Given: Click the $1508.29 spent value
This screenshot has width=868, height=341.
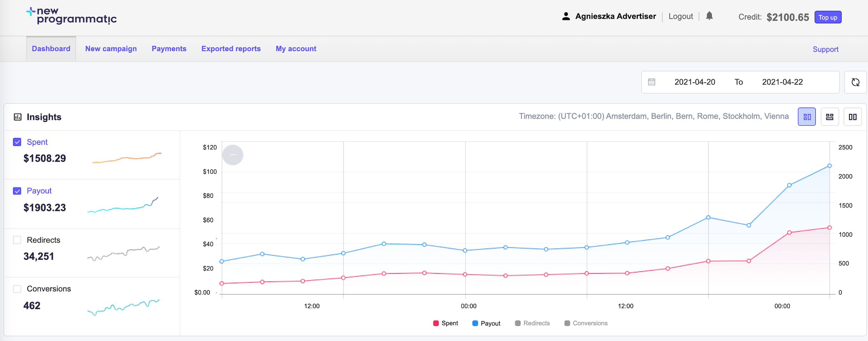Looking at the screenshot, I should tap(44, 158).
